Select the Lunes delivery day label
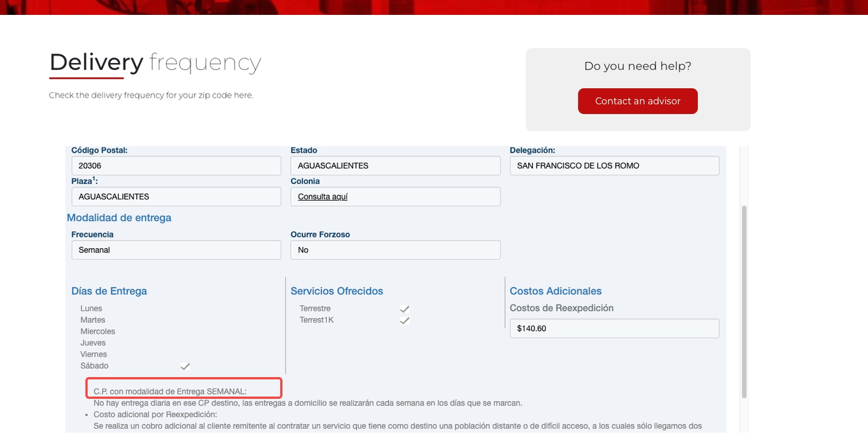The width and height of the screenshot is (868, 447). [92, 309]
